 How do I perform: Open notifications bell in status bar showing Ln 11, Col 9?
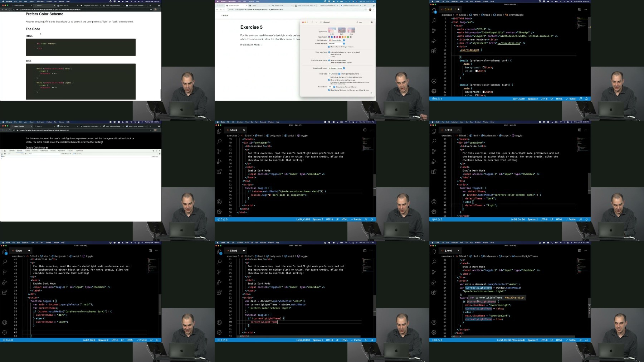tap(586, 99)
